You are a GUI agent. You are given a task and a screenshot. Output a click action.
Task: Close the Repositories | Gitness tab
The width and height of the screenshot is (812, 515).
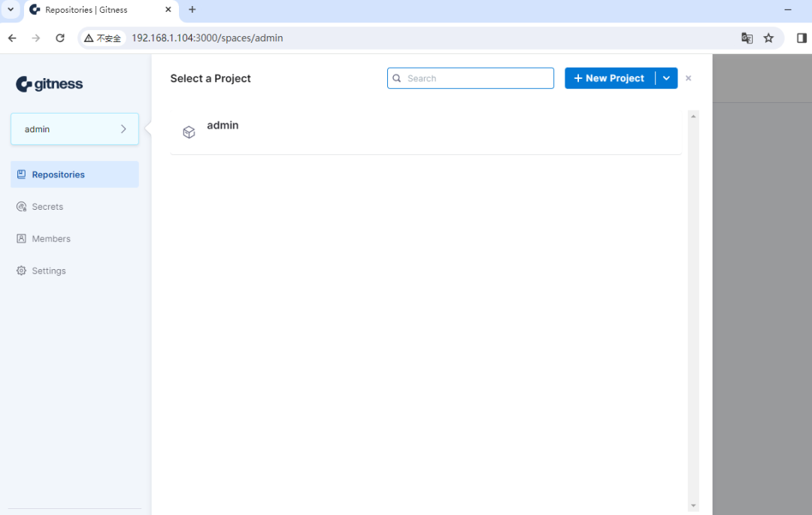coord(168,9)
